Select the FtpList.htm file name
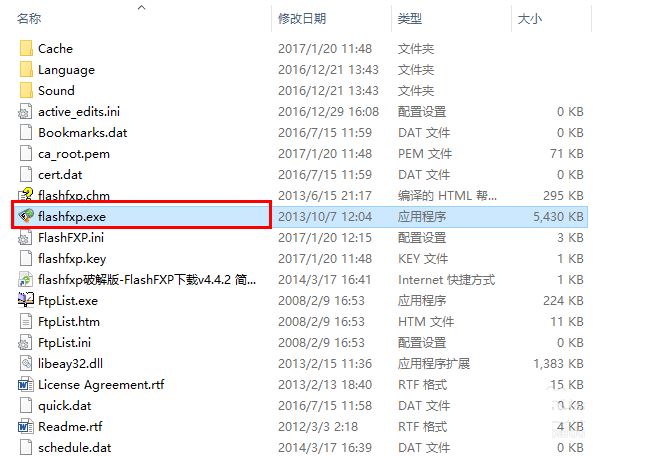The width and height of the screenshot is (650, 456). tap(69, 322)
